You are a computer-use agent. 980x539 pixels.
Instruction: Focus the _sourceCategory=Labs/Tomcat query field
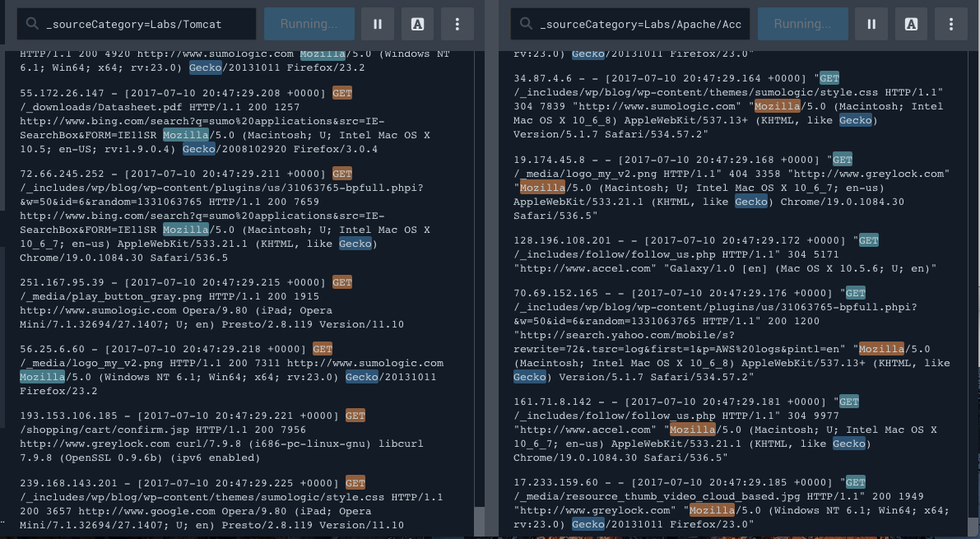[x=144, y=25]
